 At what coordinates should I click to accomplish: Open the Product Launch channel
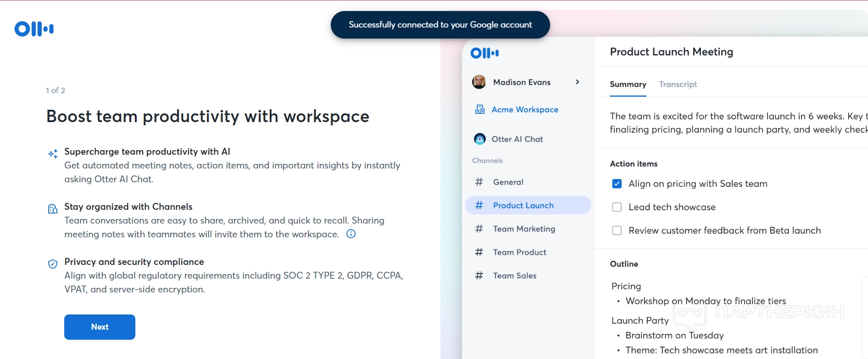tap(523, 206)
